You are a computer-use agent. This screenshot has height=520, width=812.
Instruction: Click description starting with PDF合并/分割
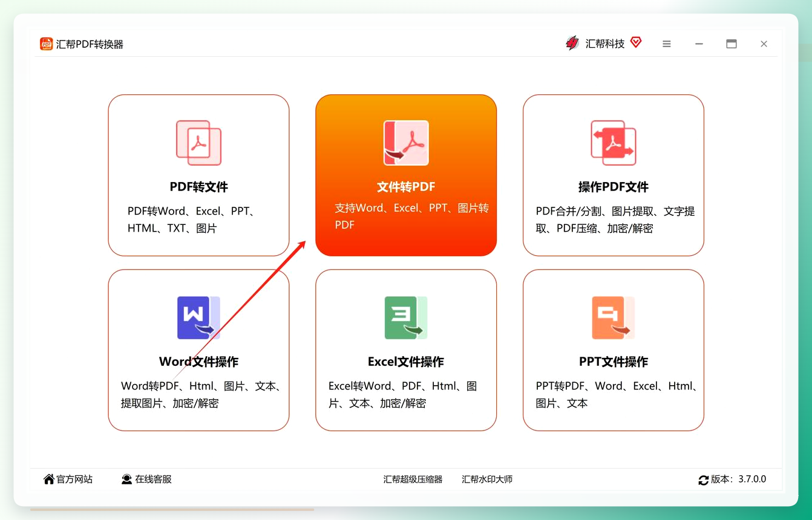click(615, 219)
